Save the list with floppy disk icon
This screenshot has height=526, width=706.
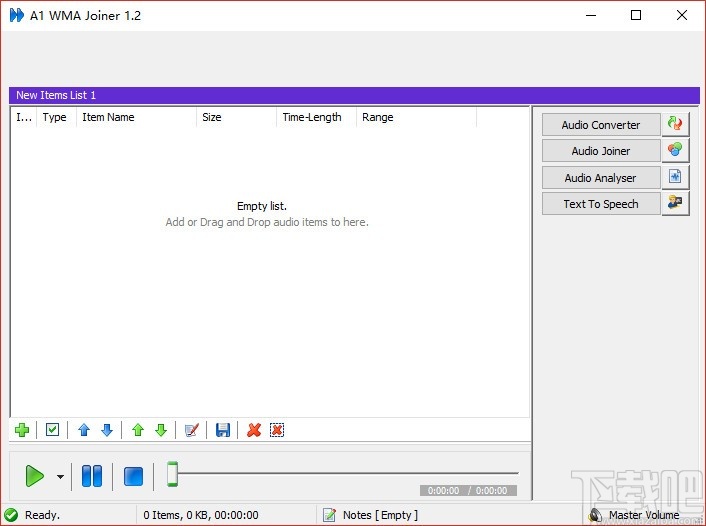click(x=223, y=430)
